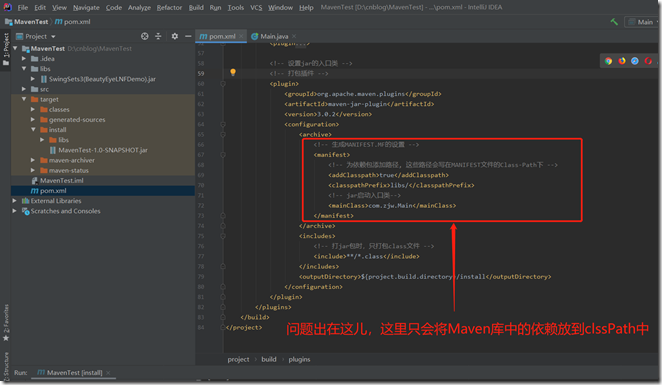662x385 pixels.
Task: Open the Structure side tool tab
Action: 6,366
